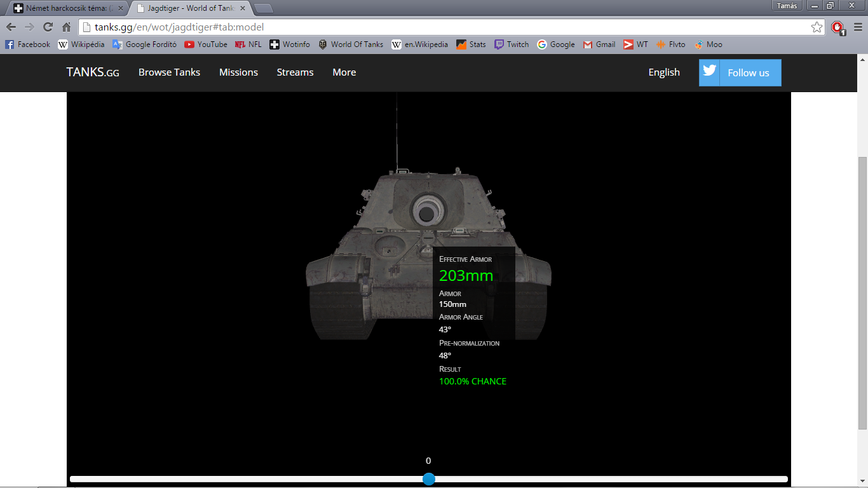Click the 150mm armor value
The height and width of the screenshot is (488, 868).
point(452,304)
